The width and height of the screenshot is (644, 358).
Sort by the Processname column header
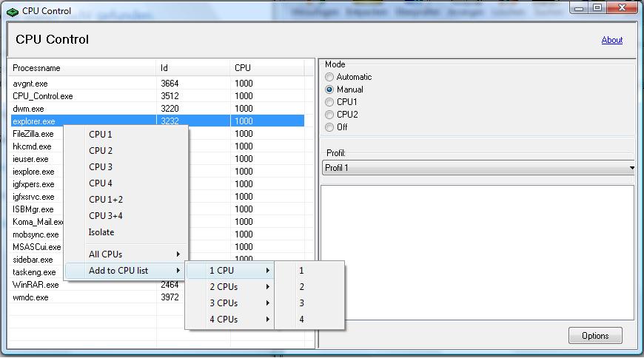(82, 68)
